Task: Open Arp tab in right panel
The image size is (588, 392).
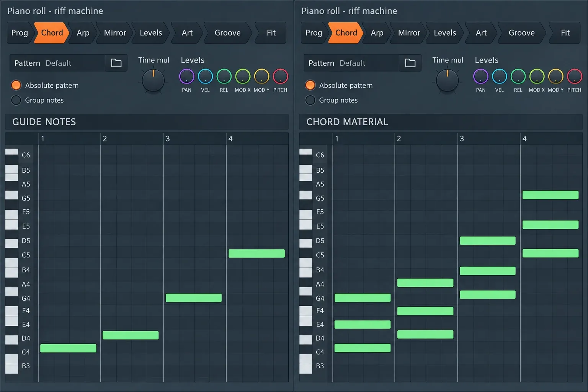Action: (377, 33)
